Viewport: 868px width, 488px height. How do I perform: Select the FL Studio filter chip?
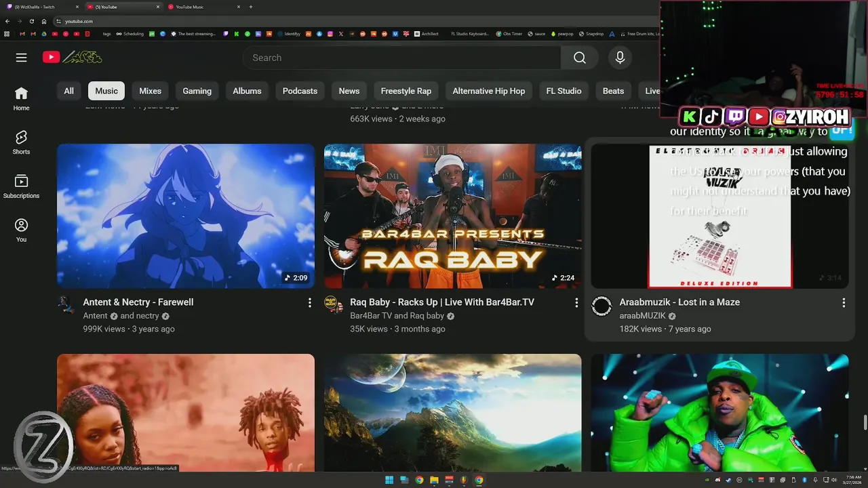(564, 91)
